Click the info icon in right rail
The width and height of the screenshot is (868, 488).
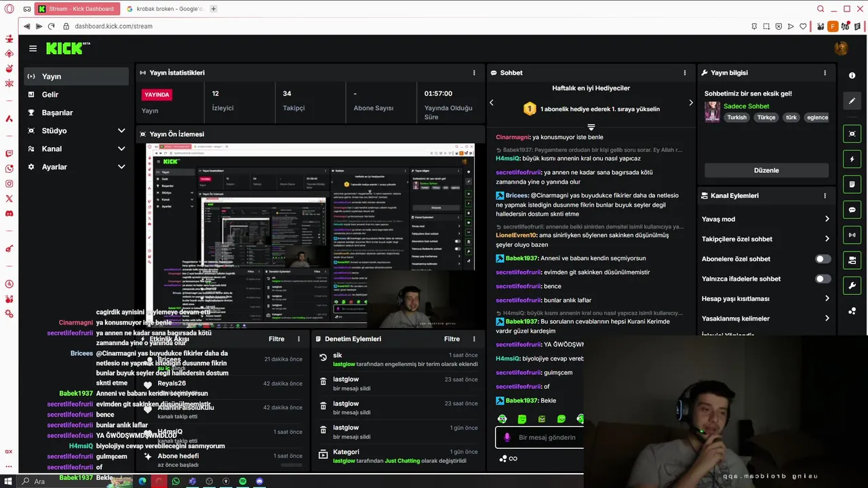pos(852,75)
